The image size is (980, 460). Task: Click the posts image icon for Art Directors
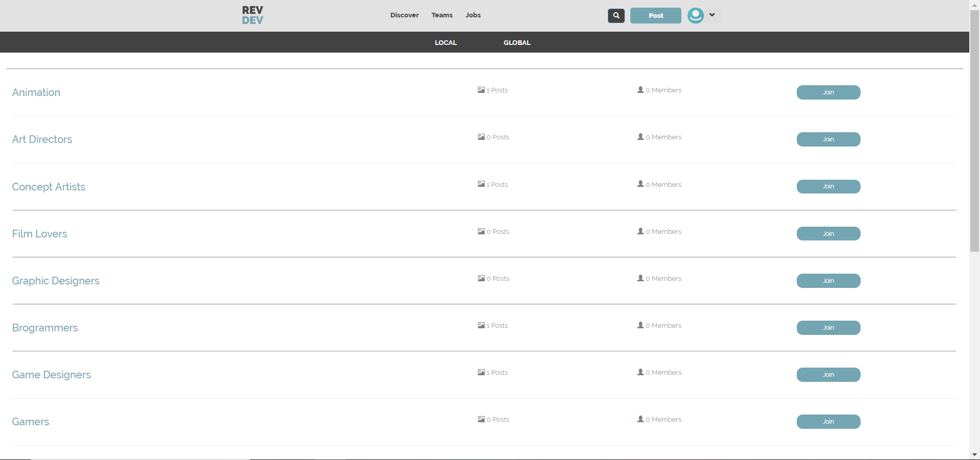click(x=481, y=137)
